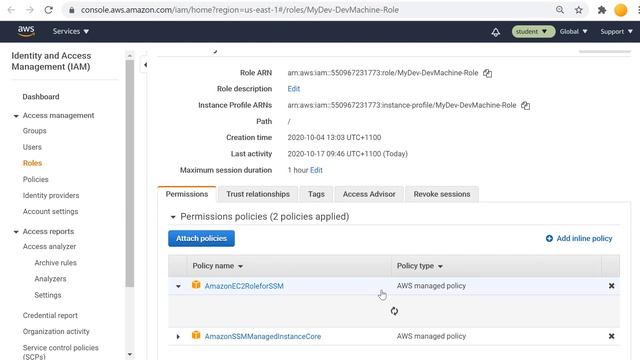Click sidebar scrollbar up arrow
The width and height of the screenshot is (640, 360).
130,56
